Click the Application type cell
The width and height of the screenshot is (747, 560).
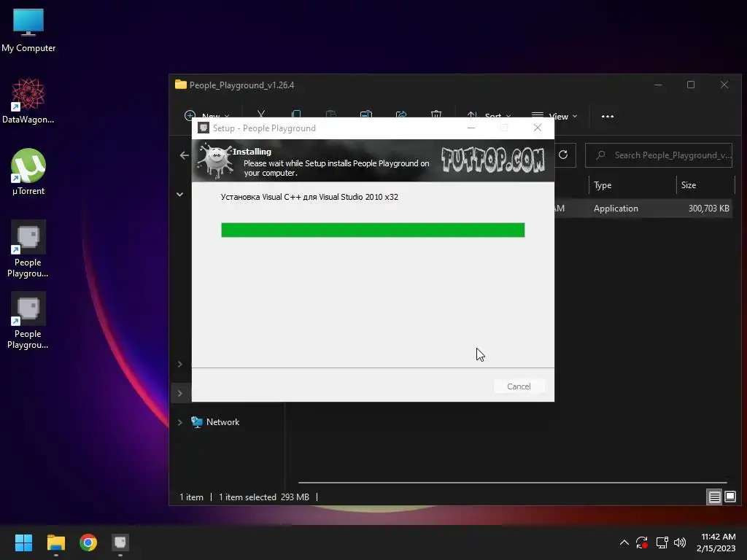coord(616,208)
